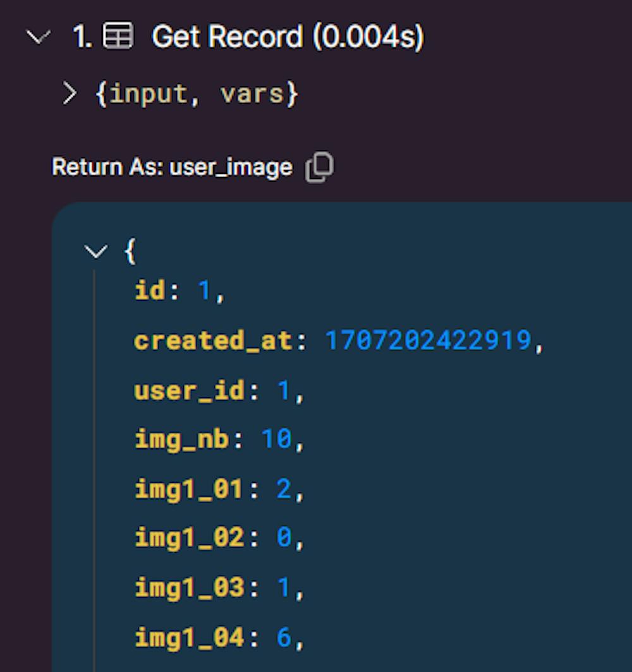Collapse the Get Record step
Viewport: 632px width, 672px height.
pos(39,38)
